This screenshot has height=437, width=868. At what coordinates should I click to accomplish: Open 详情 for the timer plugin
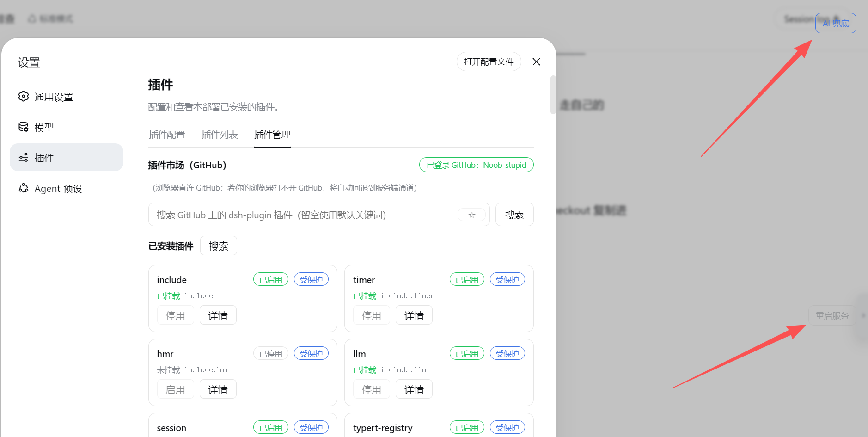(414, 315)
